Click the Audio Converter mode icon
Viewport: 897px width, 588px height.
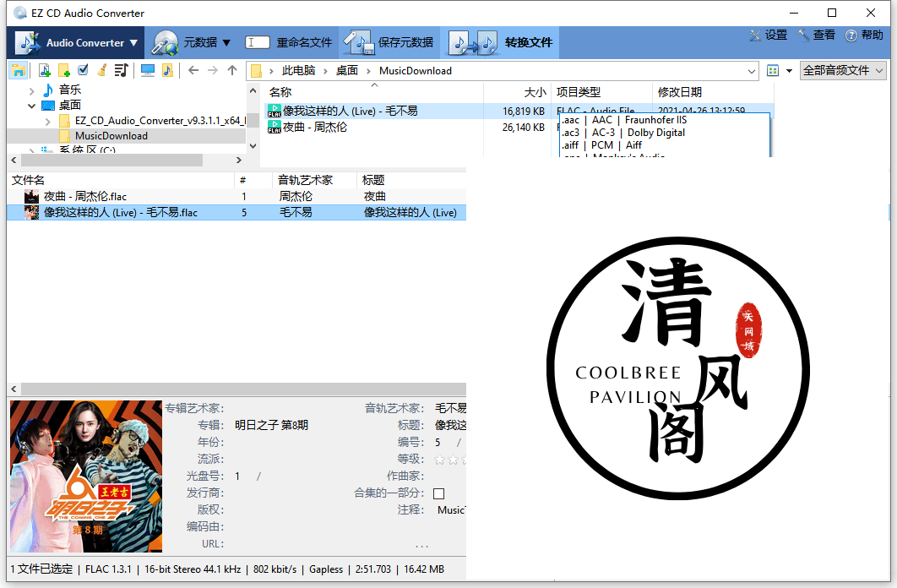point(28,42)
